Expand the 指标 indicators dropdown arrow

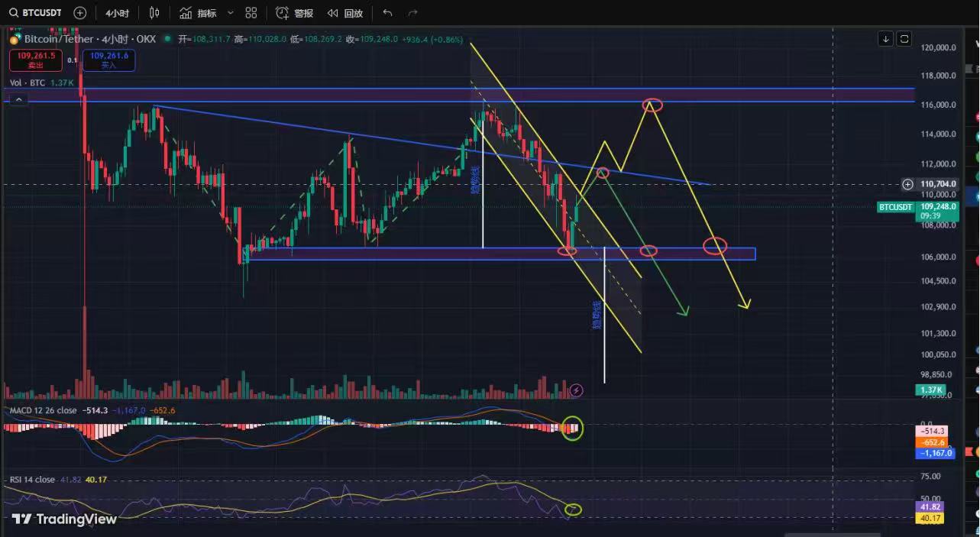point(230,13)
